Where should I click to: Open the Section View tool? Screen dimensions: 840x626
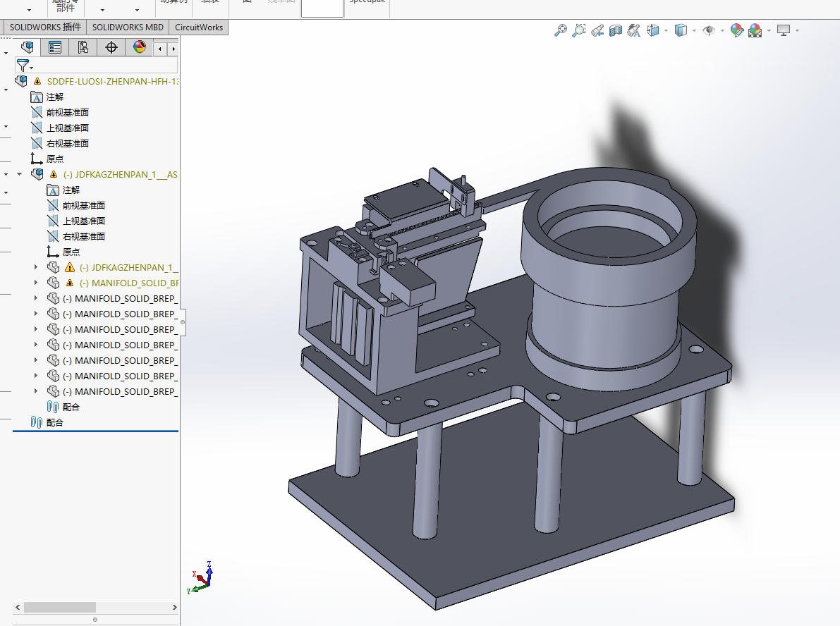(x=616, y=30)
